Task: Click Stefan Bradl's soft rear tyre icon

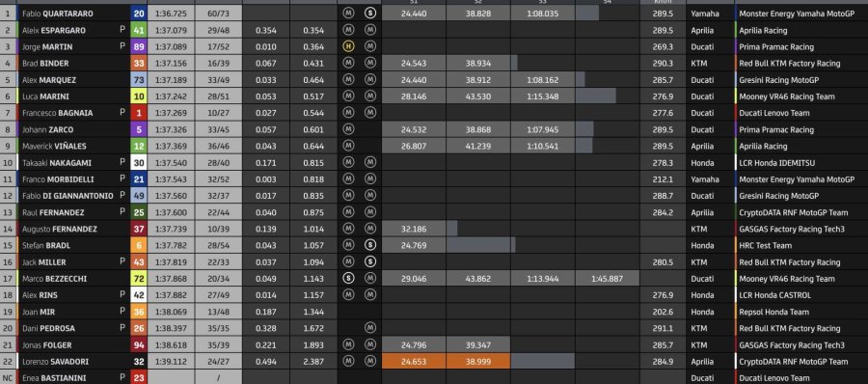Action: pyautogui.click(x=369, y=245)
